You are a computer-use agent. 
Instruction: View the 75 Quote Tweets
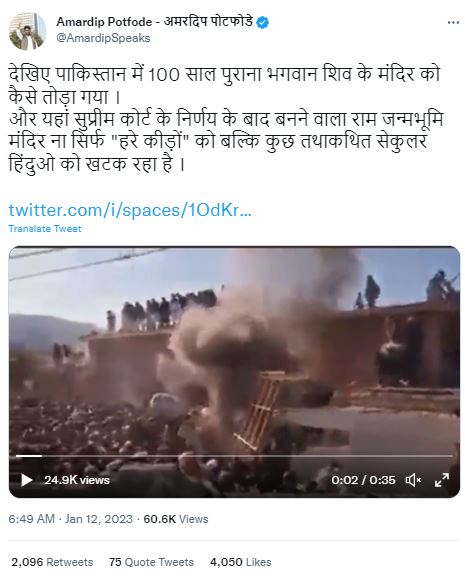(151, 562)
